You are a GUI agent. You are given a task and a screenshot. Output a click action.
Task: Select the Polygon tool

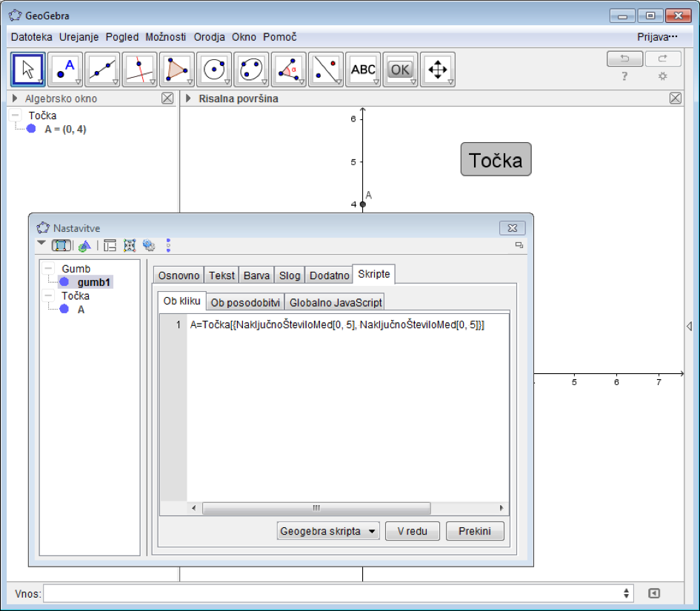tap(176, 70)
